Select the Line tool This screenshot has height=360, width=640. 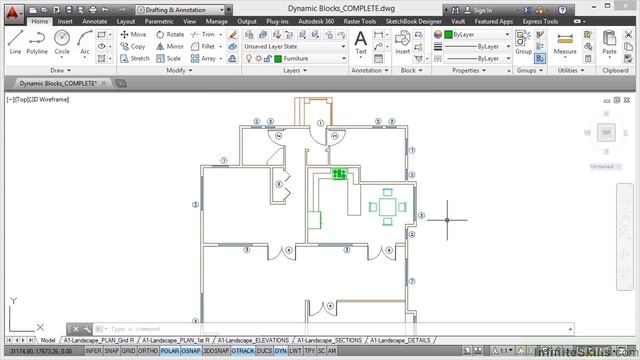16,42
